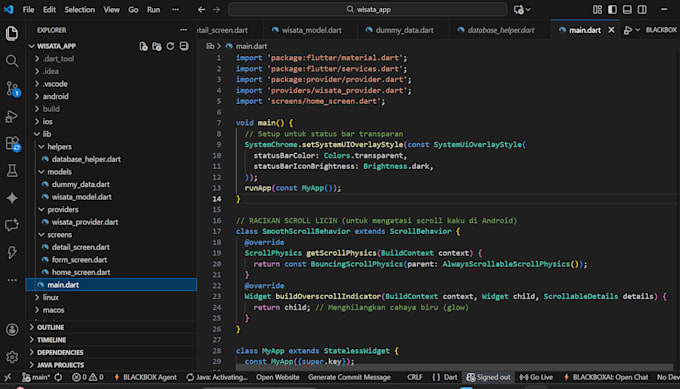Start Go Live server
Image resolution: width=680 pixels, height=389 pixels.
536,377
